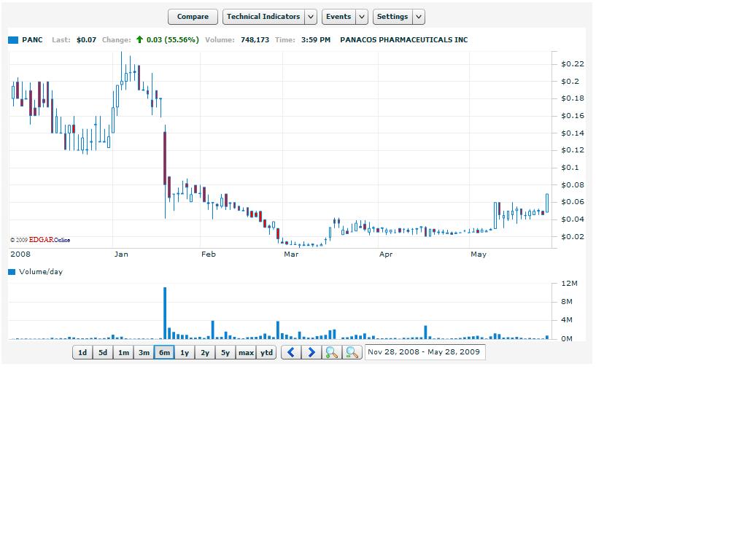Open the Technical Indicators dropdown arrow

tap(311, 17)
